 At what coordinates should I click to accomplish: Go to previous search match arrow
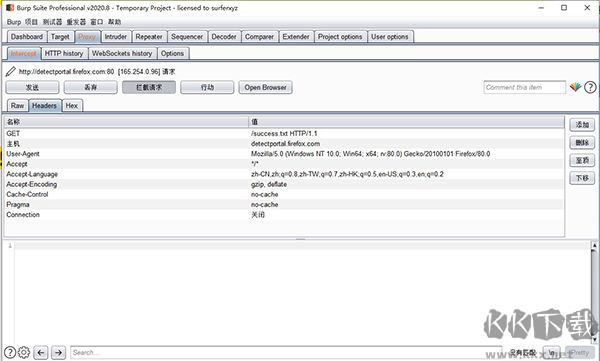(x=41, y=352)
